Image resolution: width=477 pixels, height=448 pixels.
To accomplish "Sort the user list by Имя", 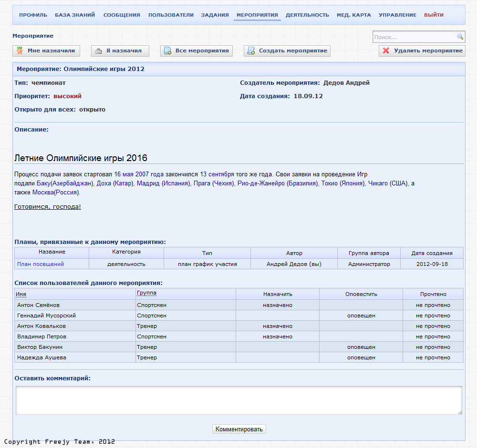I will [x=21, y=294].
